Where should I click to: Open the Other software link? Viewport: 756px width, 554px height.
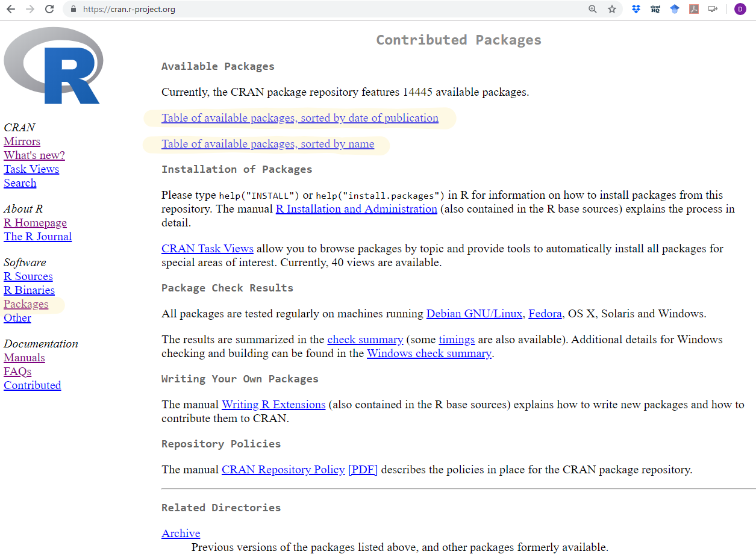(x=17, y=318)
